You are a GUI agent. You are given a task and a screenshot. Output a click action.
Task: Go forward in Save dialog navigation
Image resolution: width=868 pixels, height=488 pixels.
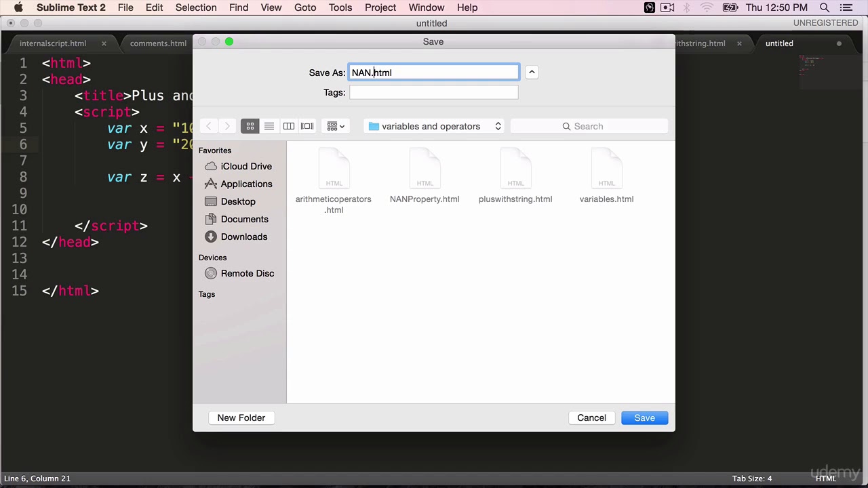pyautogui.click(x=227, y=126)
